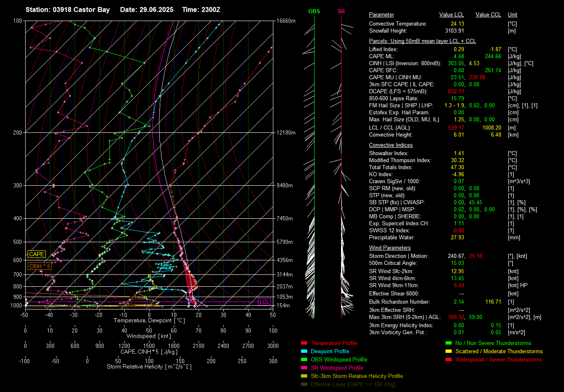
Task: Click the magenta LCL marker box
Action: 264,302
